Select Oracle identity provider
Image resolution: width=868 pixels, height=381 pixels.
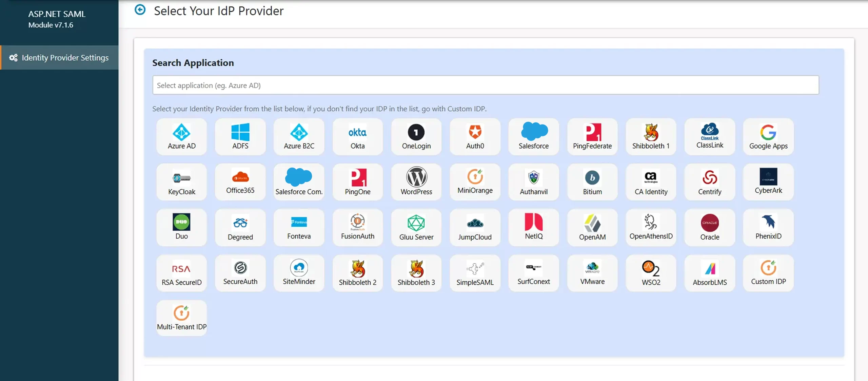(x=709, y=228)
